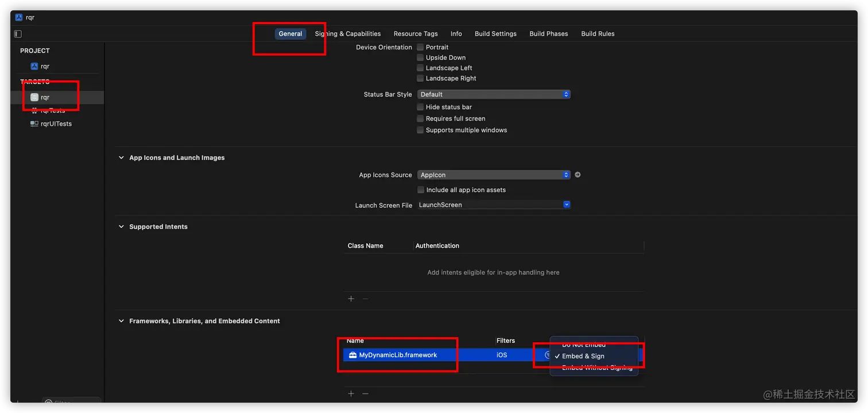Collapse Frameworks, Libraries, and Embedded Content
Image resolution: width=868 pixels, height=413 pixels.
(x=121, y=321)
